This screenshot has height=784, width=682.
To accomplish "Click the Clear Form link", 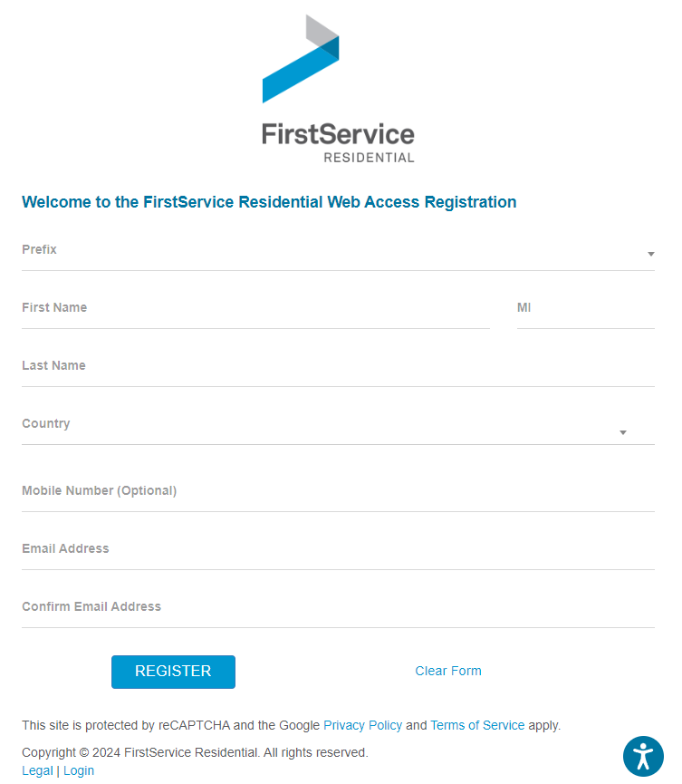I will click(448, 672).
